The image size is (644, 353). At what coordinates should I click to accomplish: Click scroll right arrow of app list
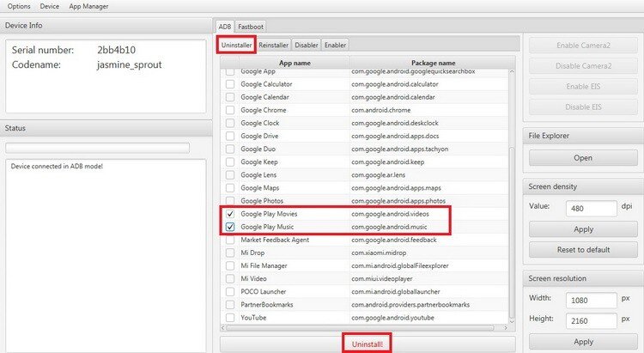pos(506,327)
